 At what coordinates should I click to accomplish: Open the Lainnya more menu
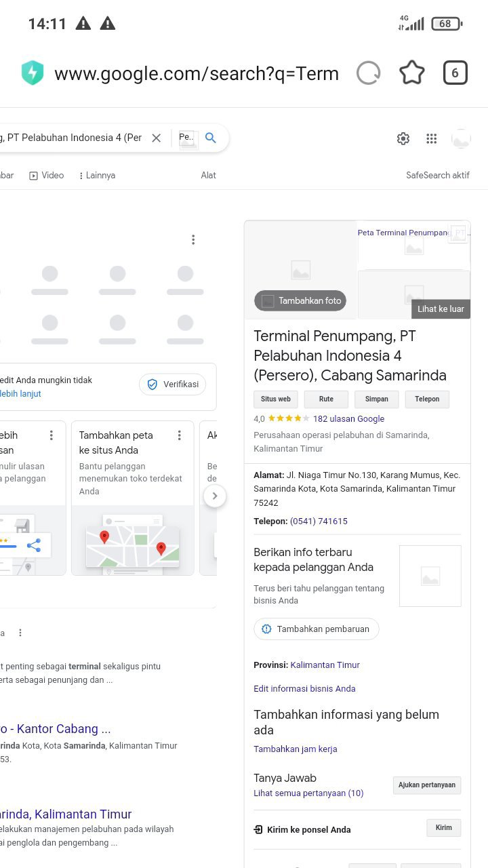[97, 176]
